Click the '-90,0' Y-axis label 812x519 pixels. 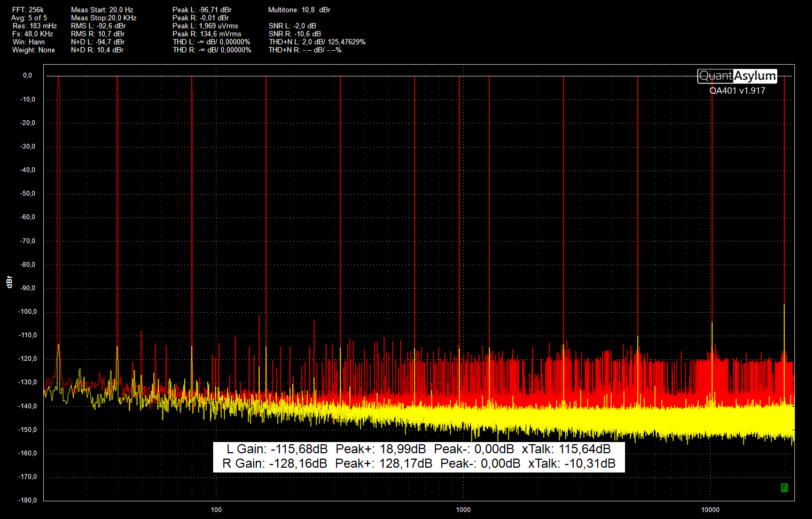click(28, 288)
